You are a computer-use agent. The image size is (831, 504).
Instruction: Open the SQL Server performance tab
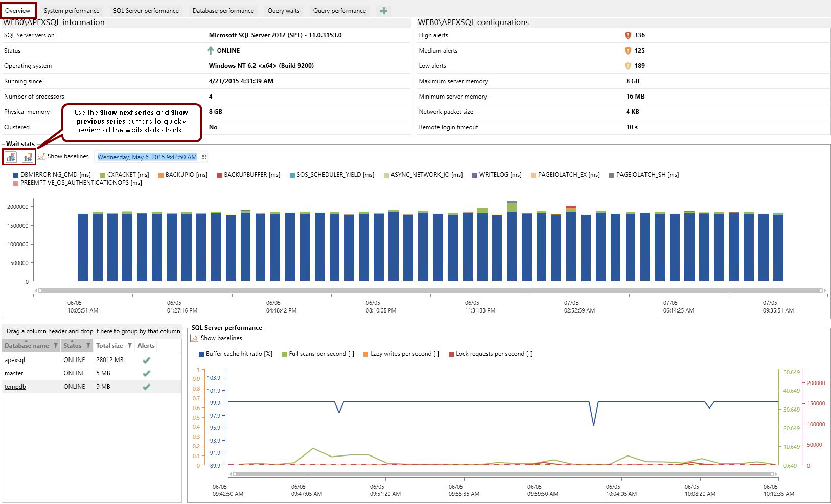(x=146, y=11)
